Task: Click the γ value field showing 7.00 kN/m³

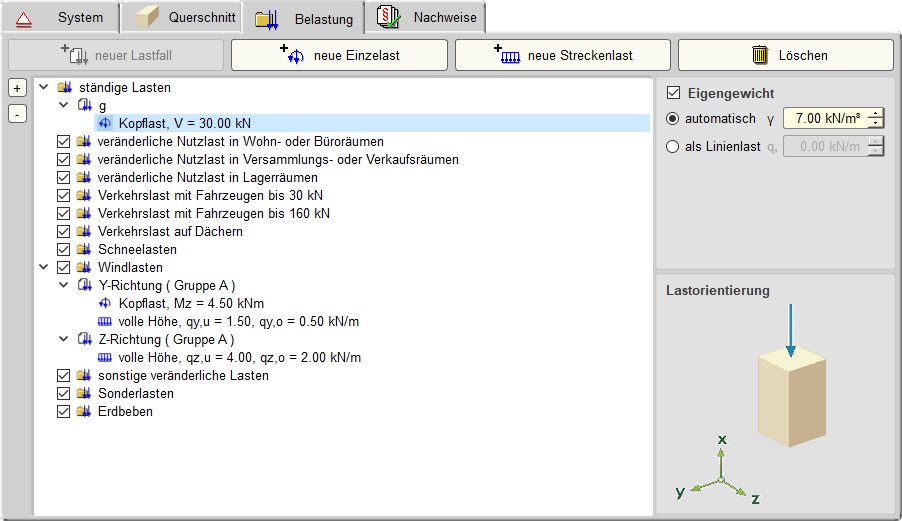Action: tap(823, 118)
